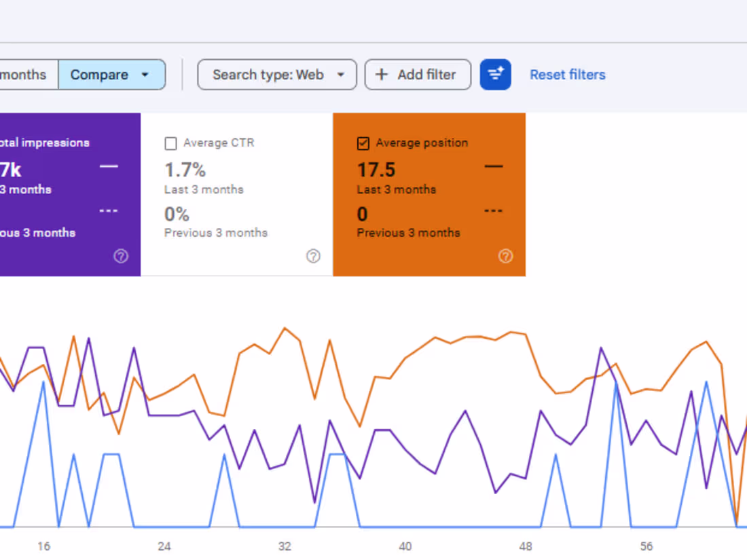Enable the Average CTR checkbox
The image size is (747, 560).
point(170,143)
